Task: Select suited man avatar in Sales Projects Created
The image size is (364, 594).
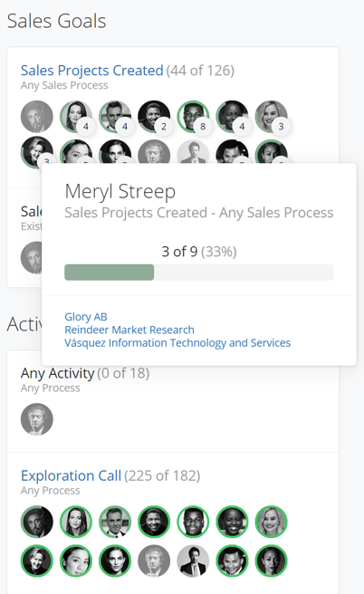Action: tap(193, 152)
